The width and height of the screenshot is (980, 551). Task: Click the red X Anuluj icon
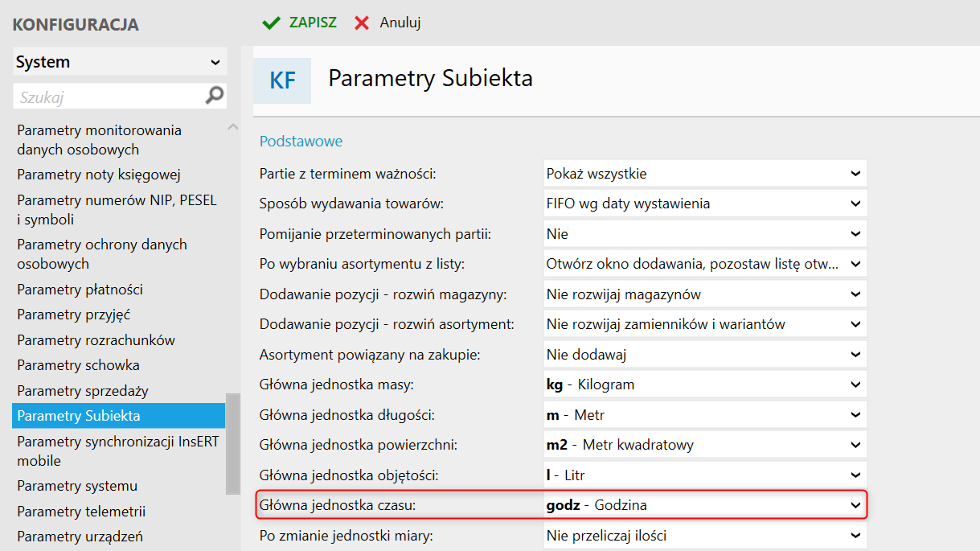pyautogui.click(x=363, y=23)
